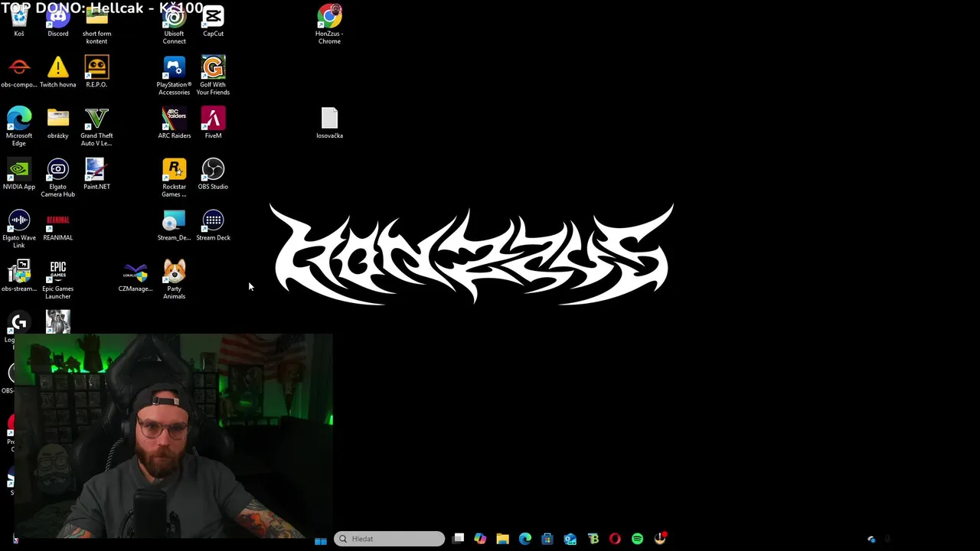The height and width of the screenshot is (551, 980).
Task: Select the Elgato Camera Hub shortcut
Action: (x=58, y=178)
